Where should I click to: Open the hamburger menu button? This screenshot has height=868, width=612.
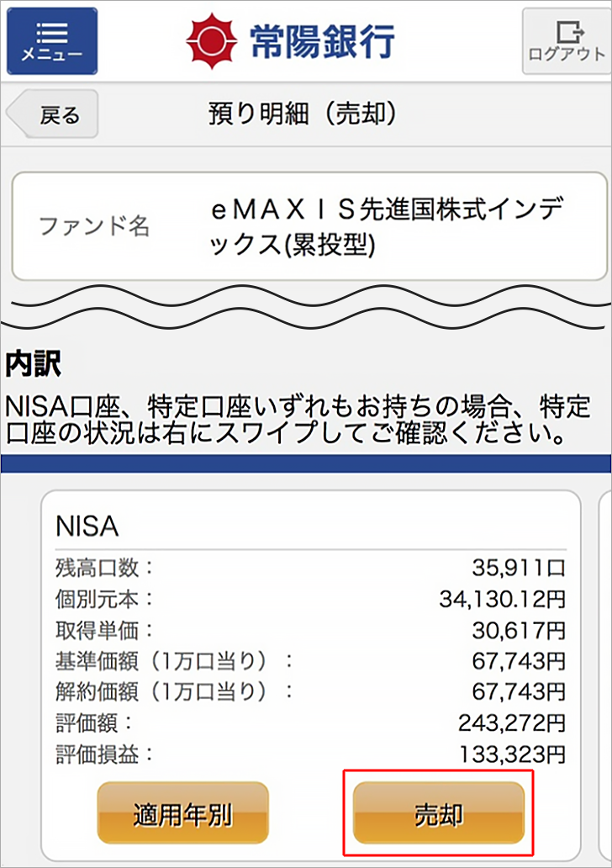click(52, 41)
